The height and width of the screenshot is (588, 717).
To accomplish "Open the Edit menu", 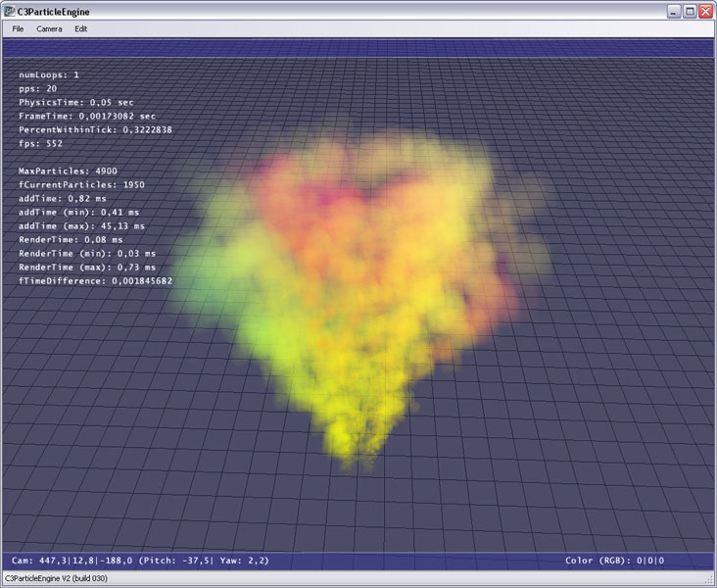I will pyautogui.click(x=81, y=28).
